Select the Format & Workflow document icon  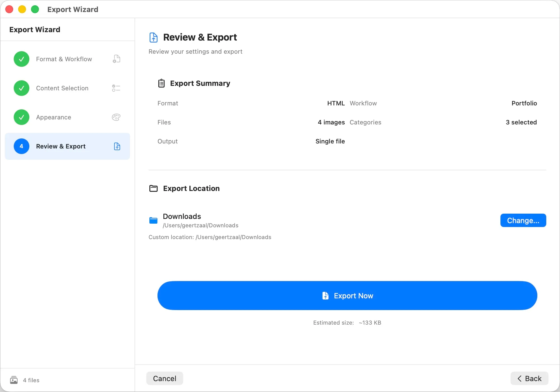click(x=116, y=59)
